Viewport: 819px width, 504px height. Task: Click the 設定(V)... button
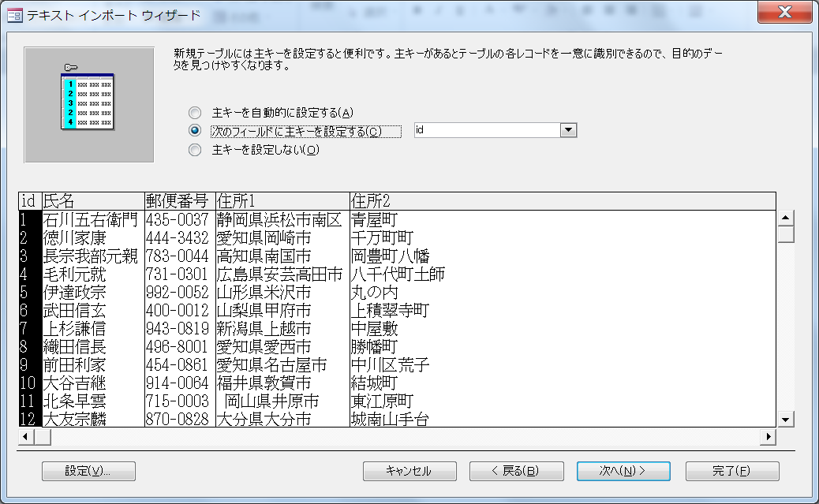click(x=88, y=471)
